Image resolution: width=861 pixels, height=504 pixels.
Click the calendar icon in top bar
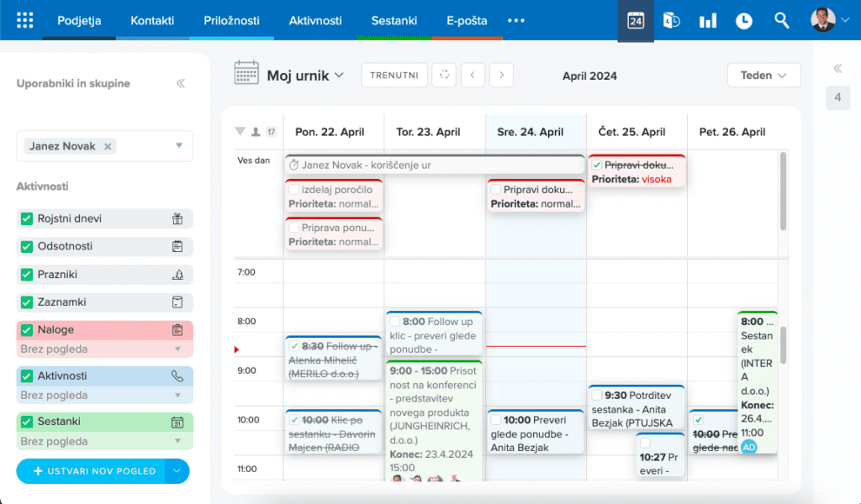pos(636,20)
